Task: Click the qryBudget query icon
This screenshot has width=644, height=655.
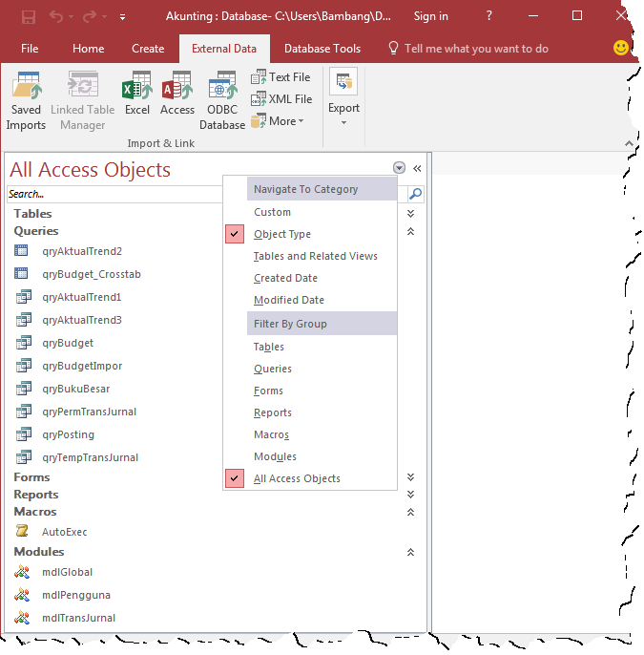Action: click(x=23, y=343)
